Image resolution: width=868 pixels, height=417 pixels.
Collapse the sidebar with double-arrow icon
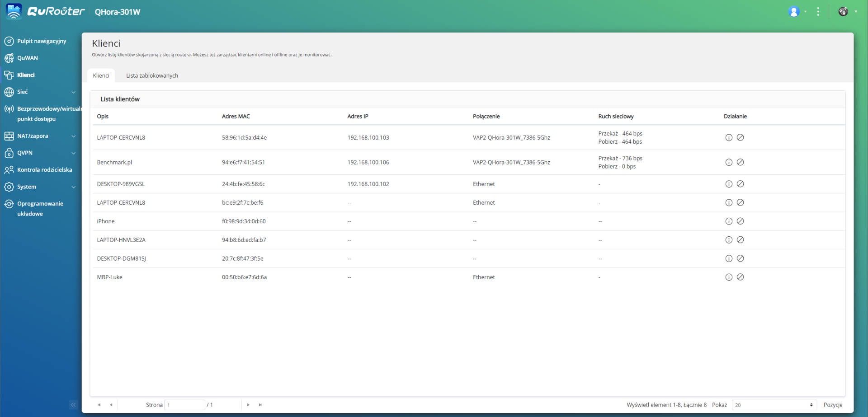pos(73,405)
